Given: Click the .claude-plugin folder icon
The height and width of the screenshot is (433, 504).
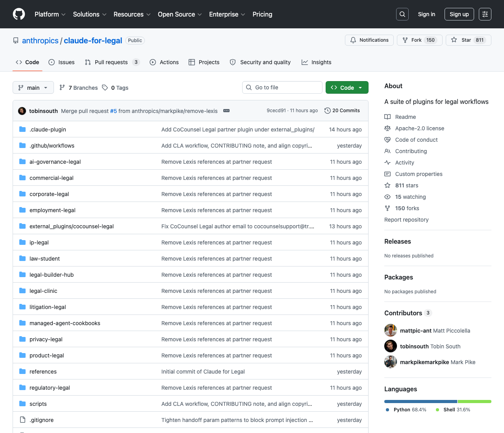Looking at the screenshot, I should pos(22,129).
